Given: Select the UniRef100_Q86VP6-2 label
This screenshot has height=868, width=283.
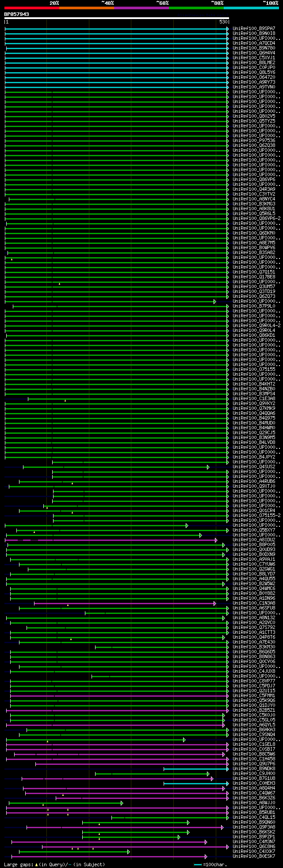Looking at the screenshot, I should pos(256,219).
